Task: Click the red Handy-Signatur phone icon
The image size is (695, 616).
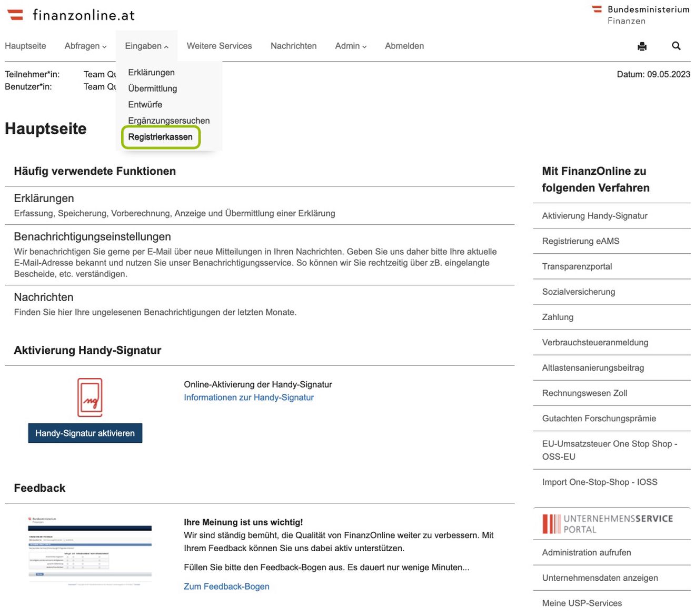Action: coord(90,398)
